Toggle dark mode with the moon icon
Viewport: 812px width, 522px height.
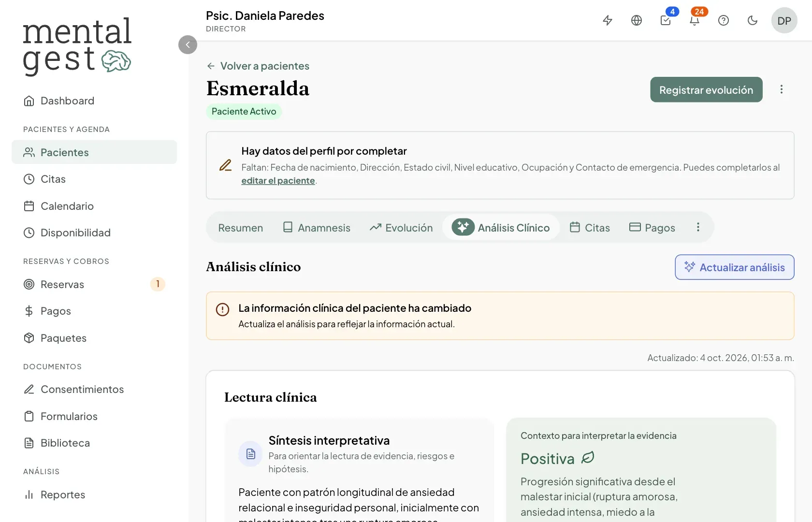[753, 20]
